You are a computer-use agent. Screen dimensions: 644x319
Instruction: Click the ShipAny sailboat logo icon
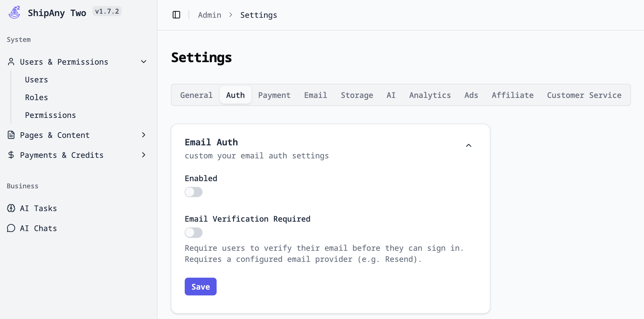pyautogui.click(x=14, y=12)
